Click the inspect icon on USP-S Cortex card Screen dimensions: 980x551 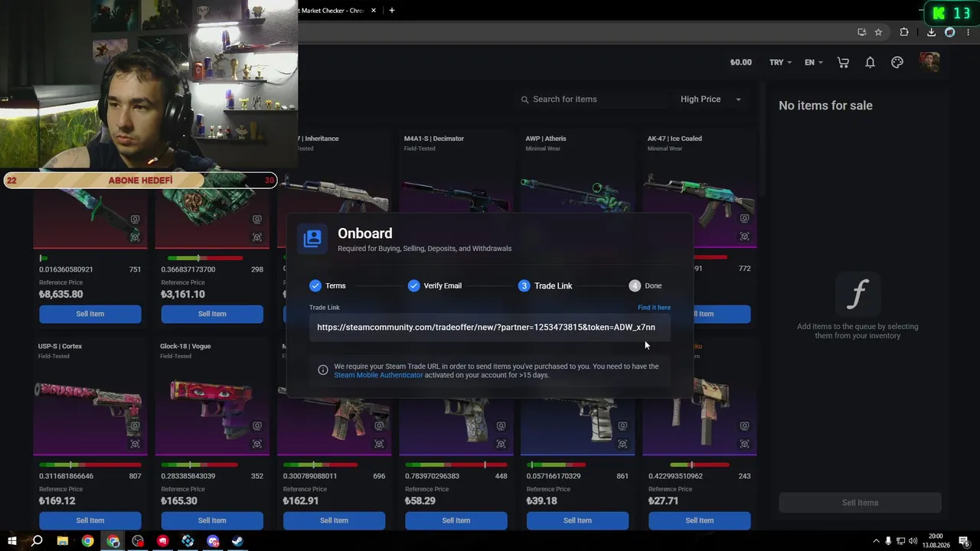point(136,444)
